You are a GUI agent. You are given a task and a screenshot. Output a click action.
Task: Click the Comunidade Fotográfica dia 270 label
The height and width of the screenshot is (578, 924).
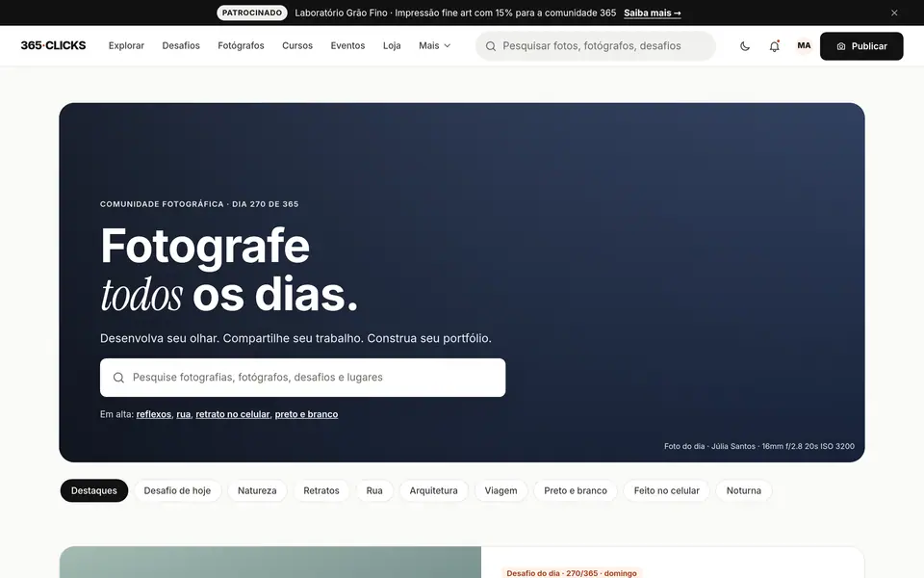pyautogui.click(x=199, y=204)
